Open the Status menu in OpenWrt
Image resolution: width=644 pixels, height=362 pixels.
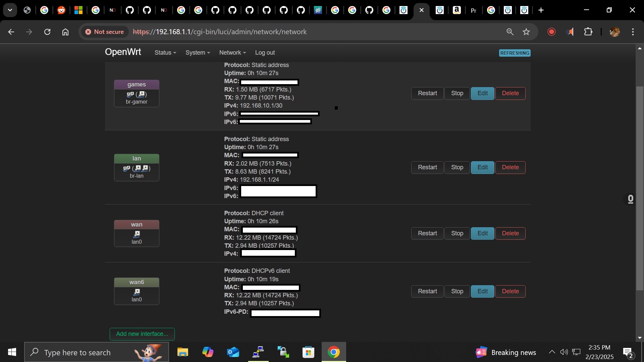pos(165,53)
